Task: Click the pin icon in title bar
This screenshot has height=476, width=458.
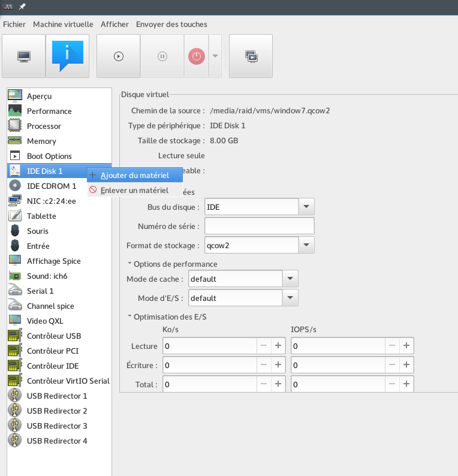Action: point(22,7)
